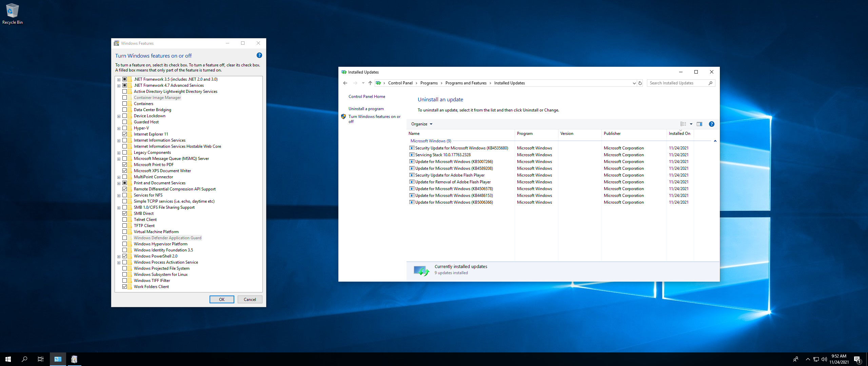
Task: Expand the Hyper-V tree node
Action: point(119,128)
